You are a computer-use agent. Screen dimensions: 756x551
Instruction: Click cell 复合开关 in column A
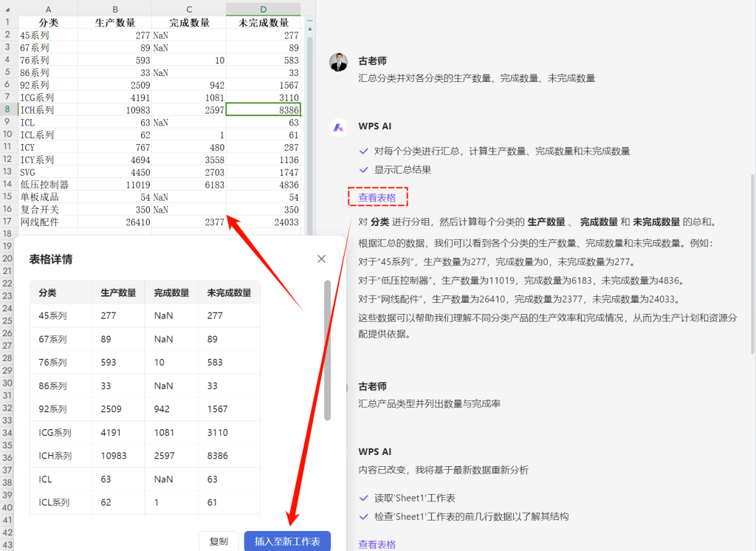coord(48,210)
